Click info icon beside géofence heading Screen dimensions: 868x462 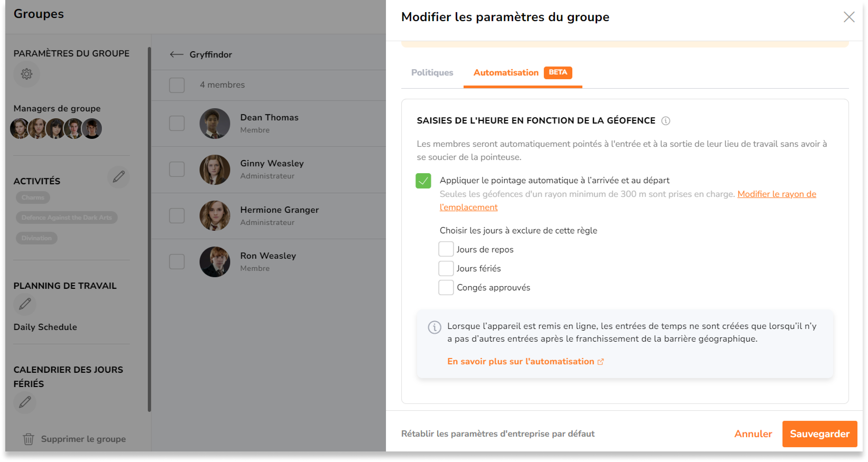(x=666, y=121)
